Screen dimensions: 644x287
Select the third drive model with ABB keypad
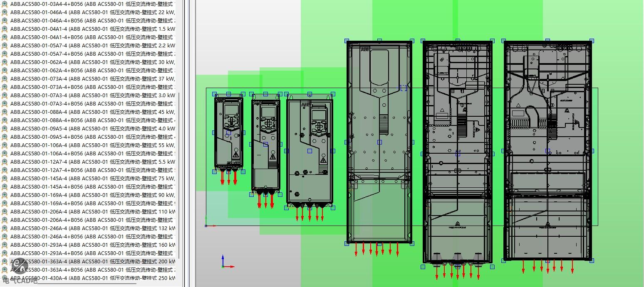pyautogui.click(x=310, y=151)
